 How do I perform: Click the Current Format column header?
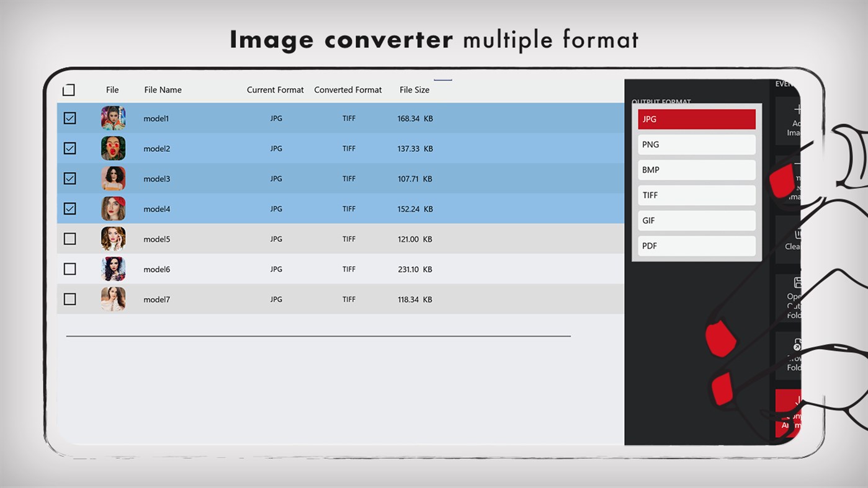coord(275,89)
